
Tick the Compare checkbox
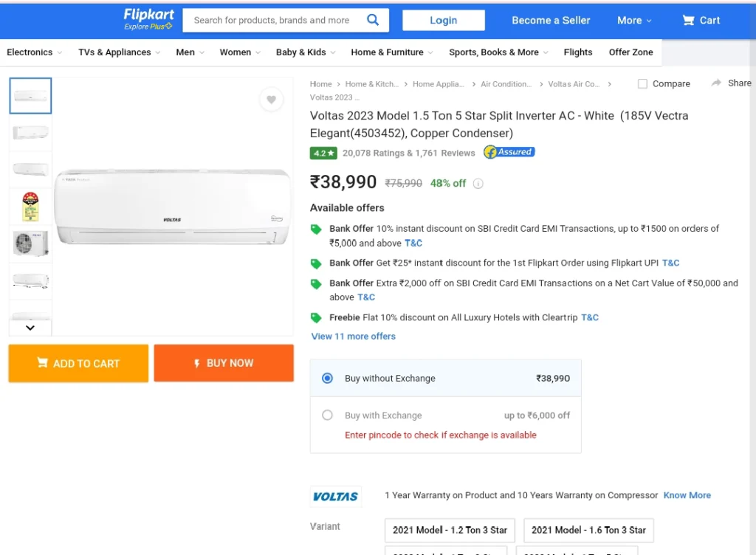point(642,84)
